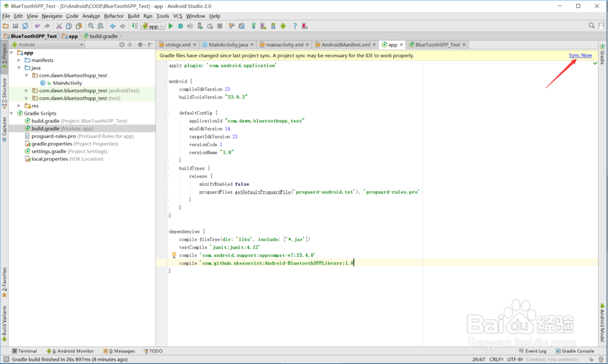The height and width of the screenshot is (364, 608).
Task: Click the Help question mark icon
Action: [295, 26]
